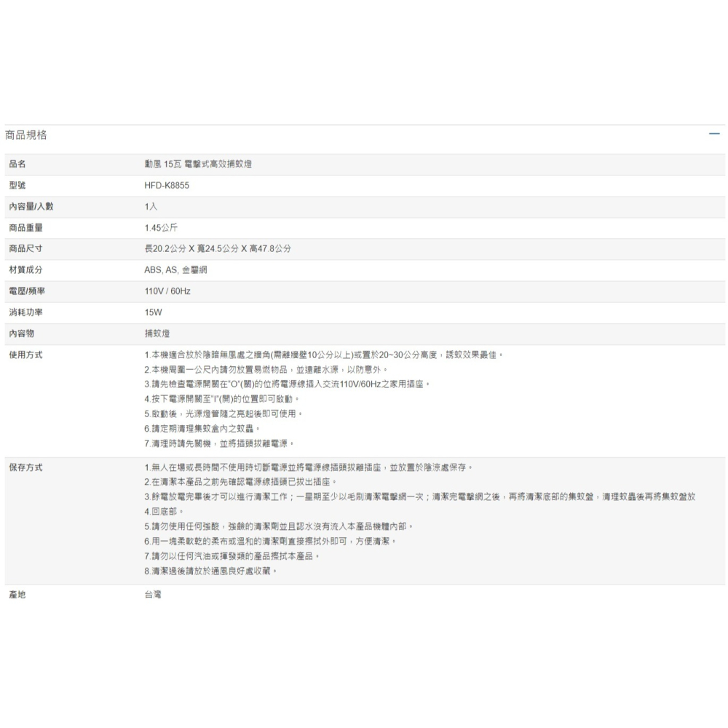Select the 電壓/頻率 row label

point(24,291)
